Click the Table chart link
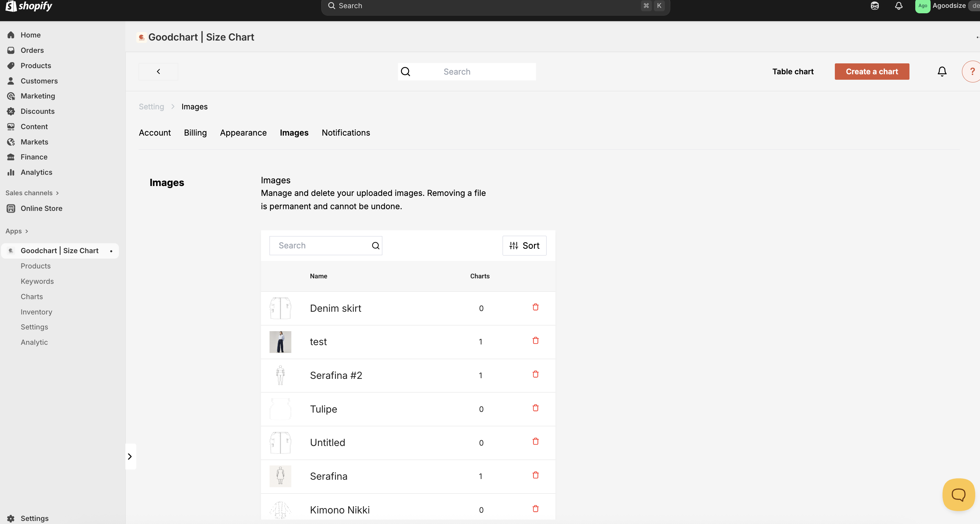The width and height of the screenshot is (980, 524). coord(793,72)
